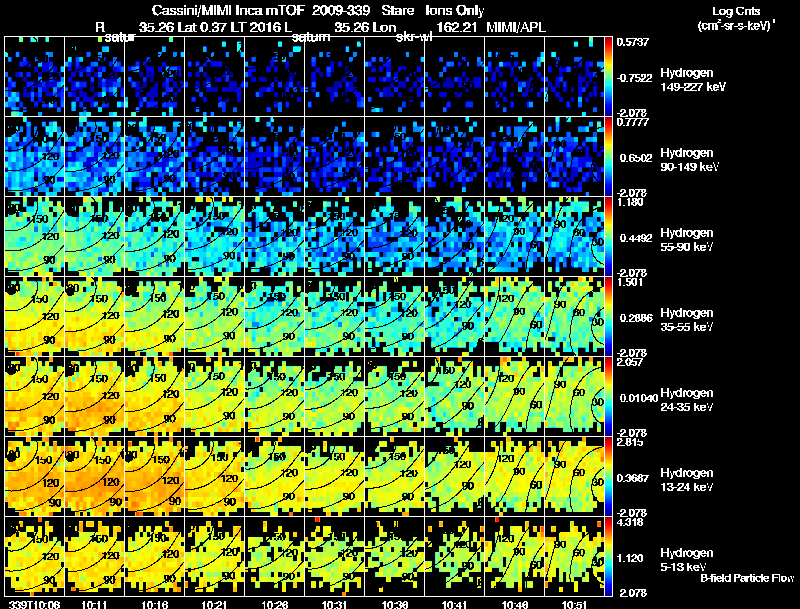Select the Hydrogen 13-24 keV color scale
Screen dimensions: 800x609
tap(608, 476)
